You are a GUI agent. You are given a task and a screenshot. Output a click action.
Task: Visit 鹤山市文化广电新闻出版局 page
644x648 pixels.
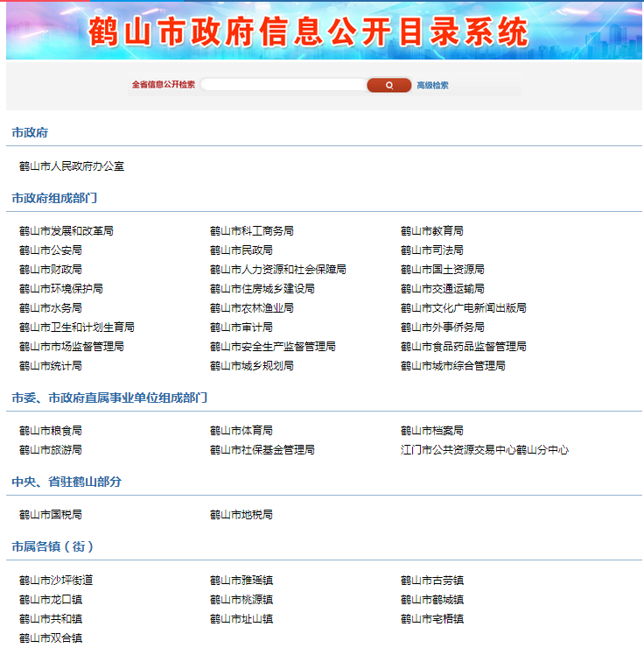(464, 308)
